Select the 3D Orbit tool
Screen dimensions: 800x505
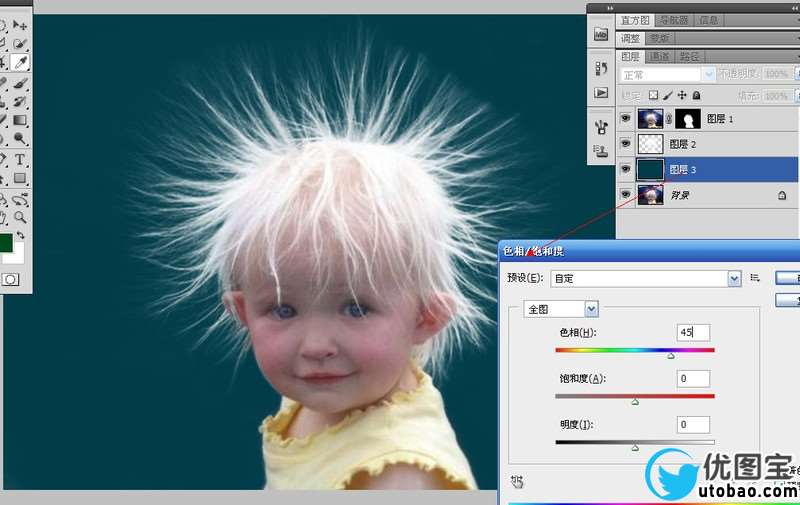[x=20, y=199]
